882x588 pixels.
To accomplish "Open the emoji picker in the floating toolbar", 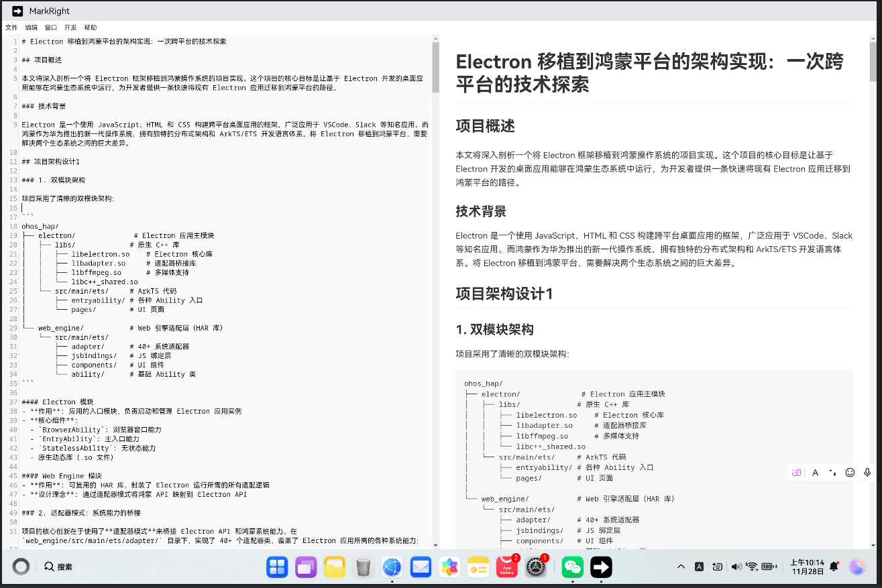I will (850, 472).
